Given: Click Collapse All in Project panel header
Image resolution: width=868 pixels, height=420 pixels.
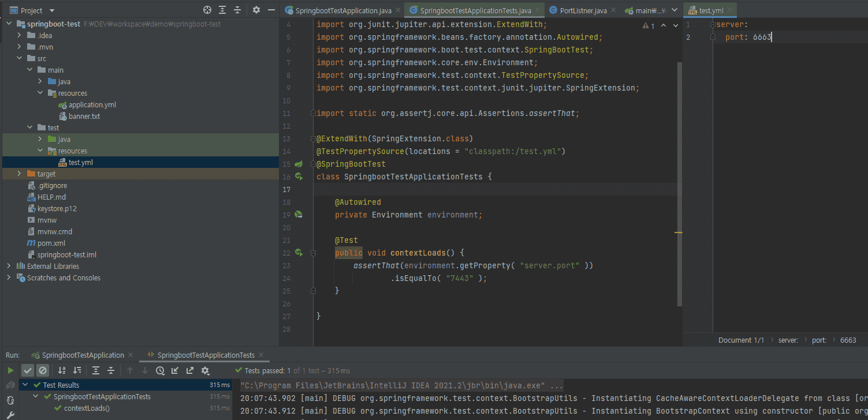Looking at the screenshot, I should [x=237, y=10].
